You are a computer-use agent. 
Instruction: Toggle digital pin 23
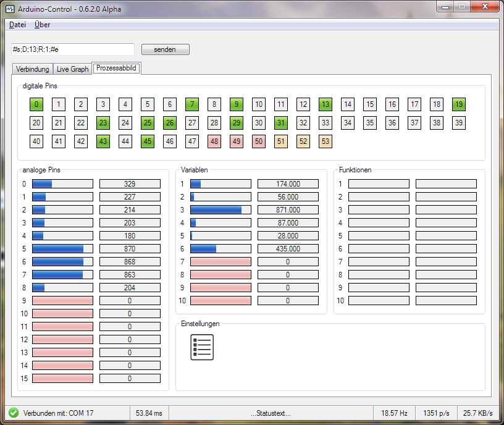(x=103, y=123)
